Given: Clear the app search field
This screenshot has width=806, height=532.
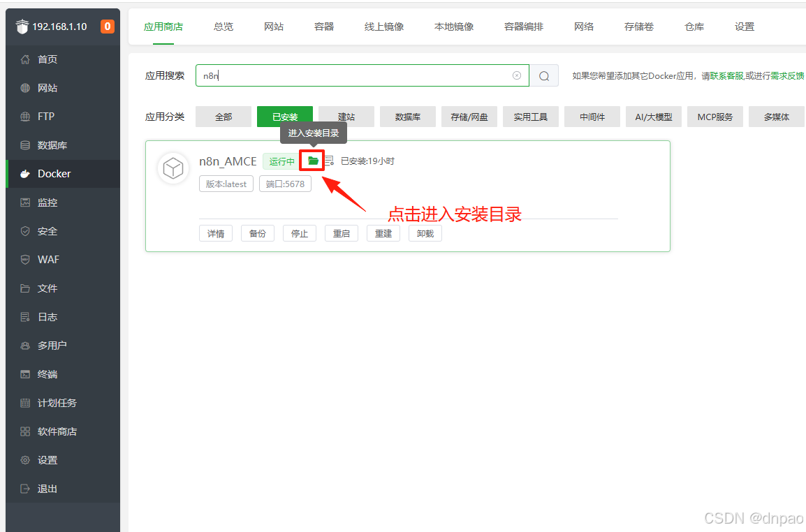Looking at the screenshot, I should coord(517,75).
